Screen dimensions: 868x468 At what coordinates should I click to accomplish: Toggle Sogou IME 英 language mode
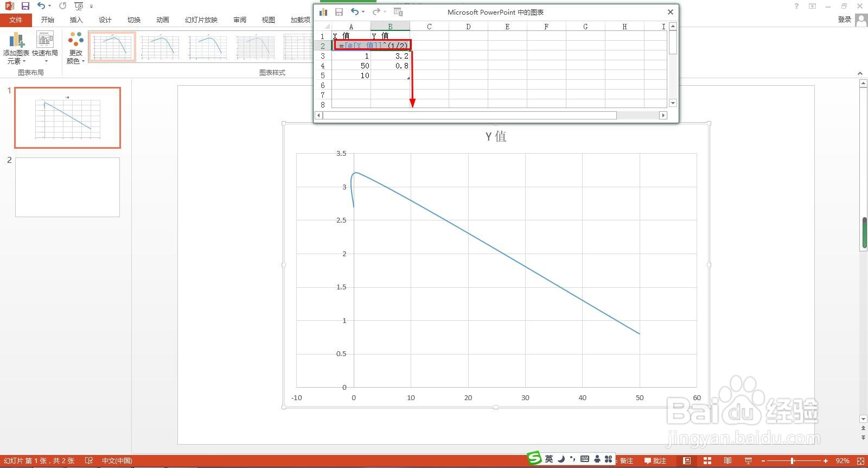[x=549, y=459]
